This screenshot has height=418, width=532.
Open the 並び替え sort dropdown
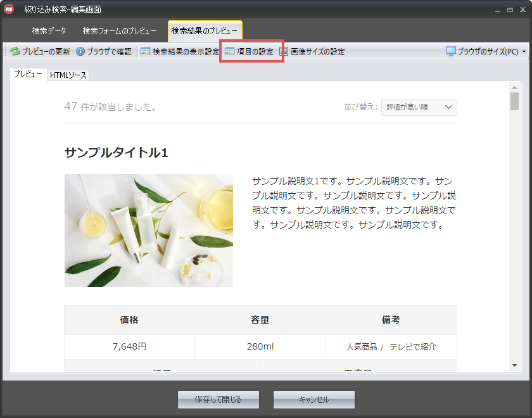click(419, 107)
